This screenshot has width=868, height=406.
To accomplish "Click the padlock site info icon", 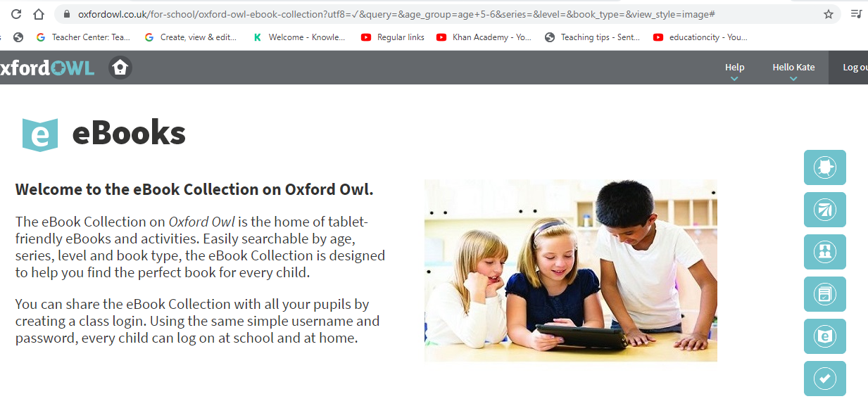I will click(67, 14).
